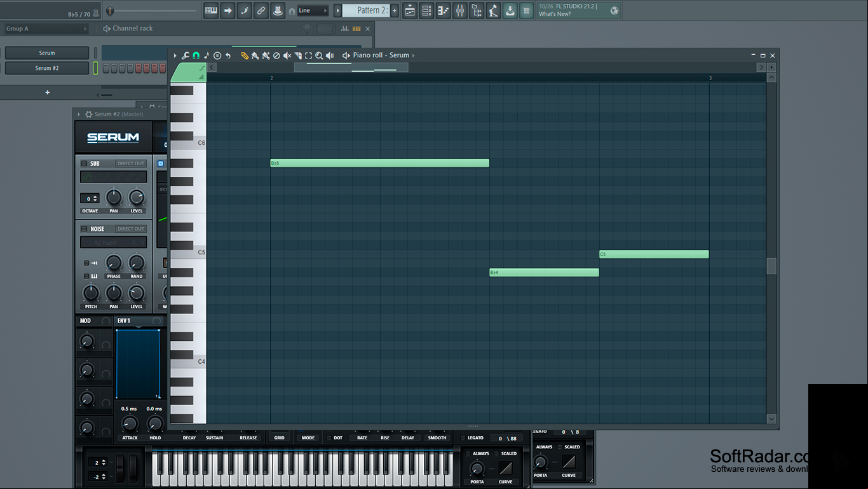Click the link chain icon in top toolbar
The height and width of the screenshot is (489, 868).
coord(261,10)
